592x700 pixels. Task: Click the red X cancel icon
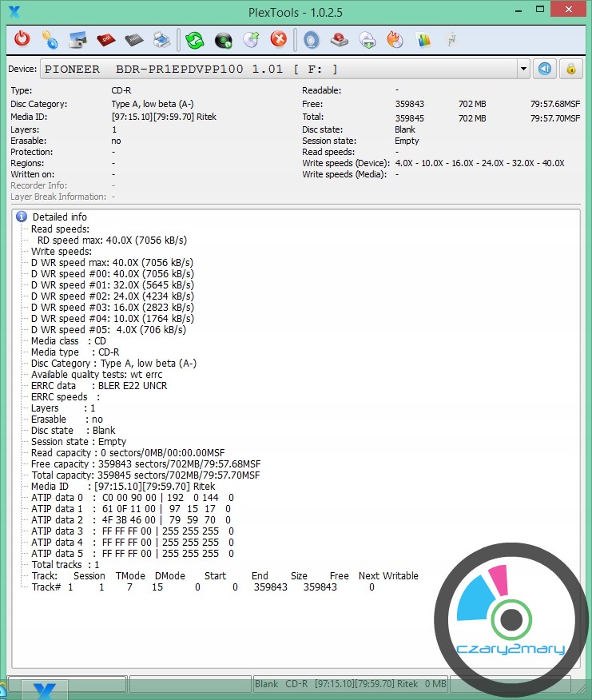tap(278, 39)
